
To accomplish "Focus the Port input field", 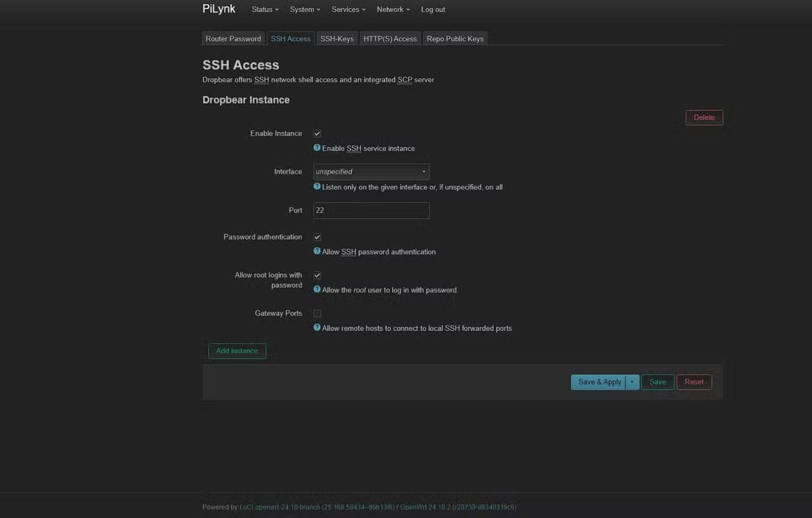I will tap(371, 211).
